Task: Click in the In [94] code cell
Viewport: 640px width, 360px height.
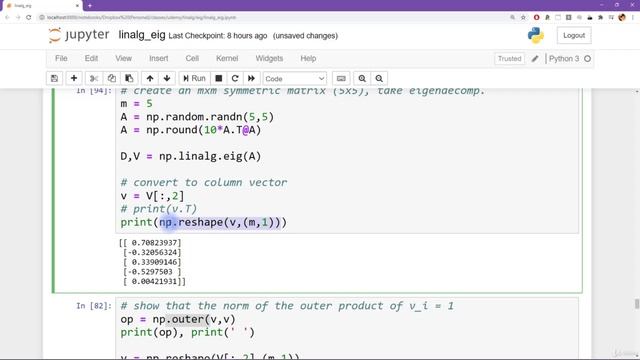Action: (x=347, y=161)
